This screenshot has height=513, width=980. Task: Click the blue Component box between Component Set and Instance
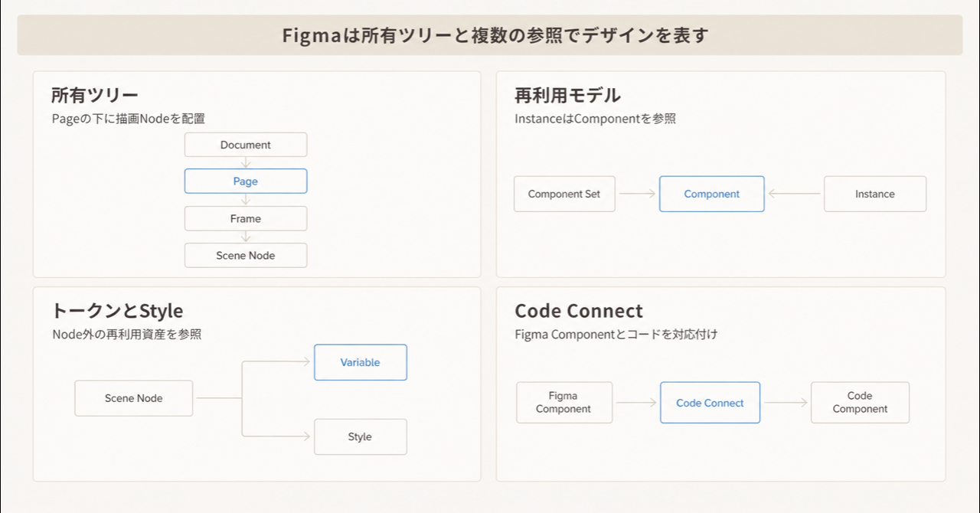712,194
